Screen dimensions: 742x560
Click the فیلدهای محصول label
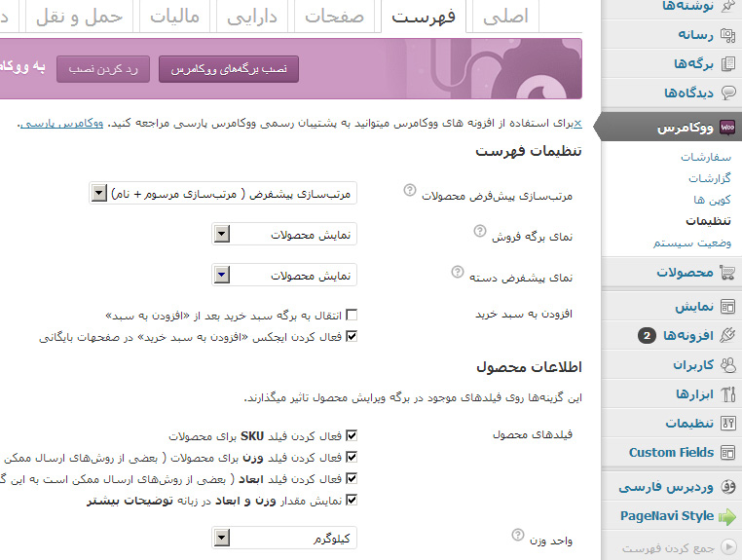533,434
